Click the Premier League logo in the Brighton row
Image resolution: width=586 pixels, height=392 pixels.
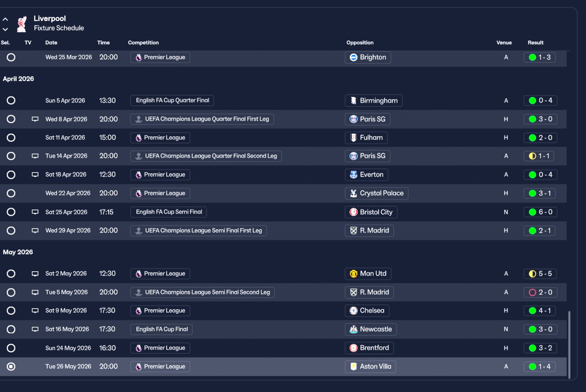pyautogui.click(x=139, y=58)
